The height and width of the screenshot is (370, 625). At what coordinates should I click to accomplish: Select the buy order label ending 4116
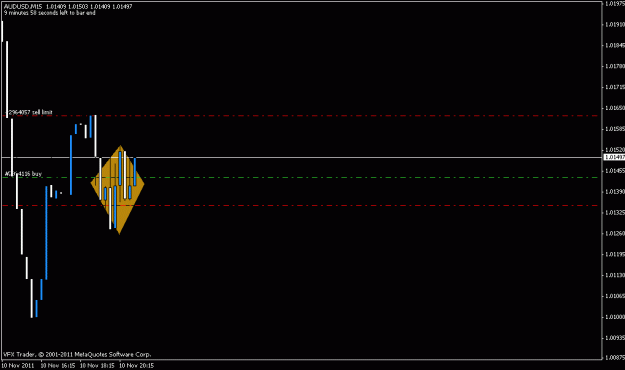[x=23, y=174]
